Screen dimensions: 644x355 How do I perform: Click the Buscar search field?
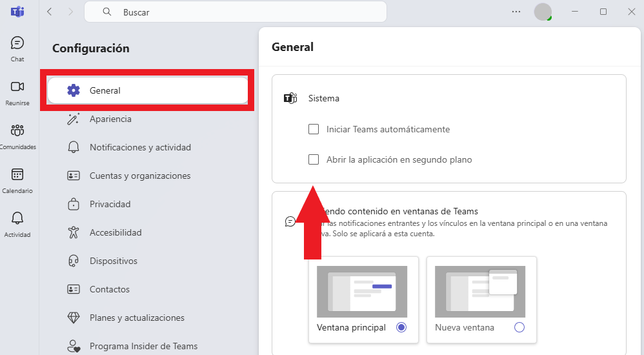236,12
